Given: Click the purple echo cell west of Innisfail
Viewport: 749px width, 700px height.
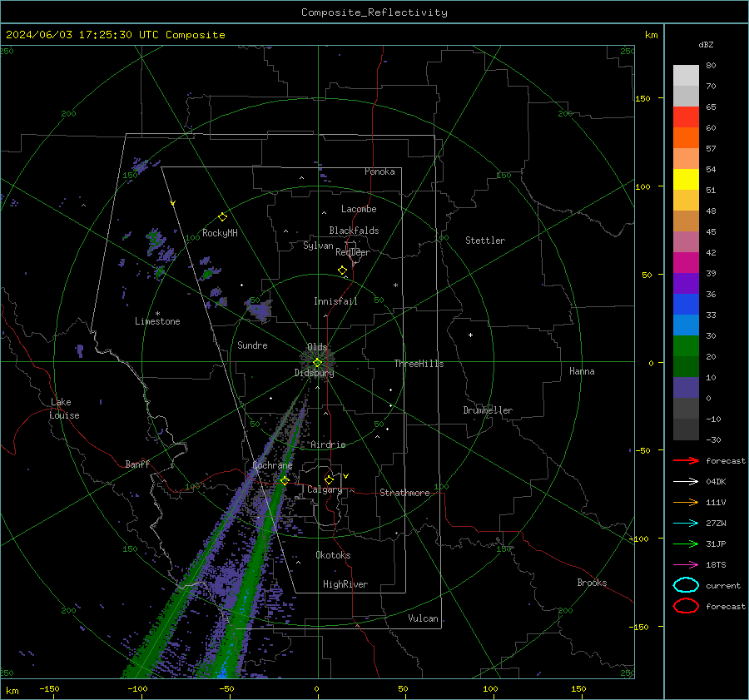Looking at the screenshot, I should pyautogui.click(x=260, y=310).
